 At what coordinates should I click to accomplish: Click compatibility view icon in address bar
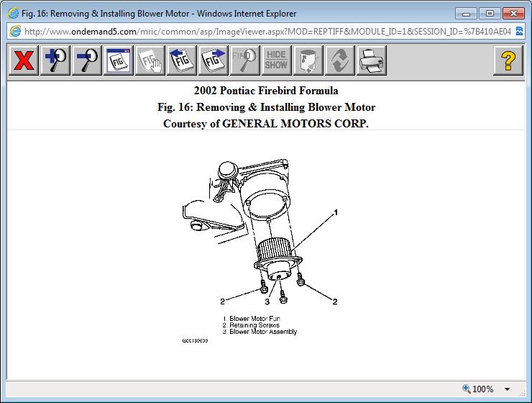coord(519,31)
